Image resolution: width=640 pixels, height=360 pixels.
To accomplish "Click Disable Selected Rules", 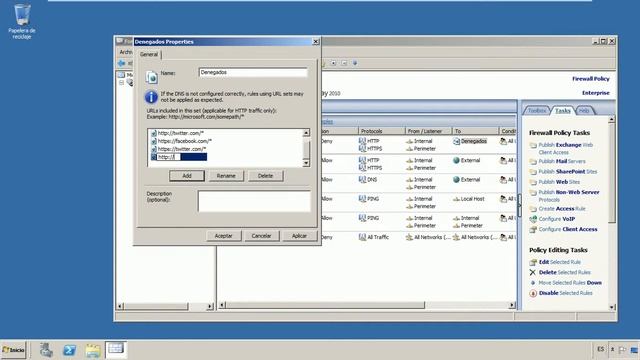I will coord(565,293).
